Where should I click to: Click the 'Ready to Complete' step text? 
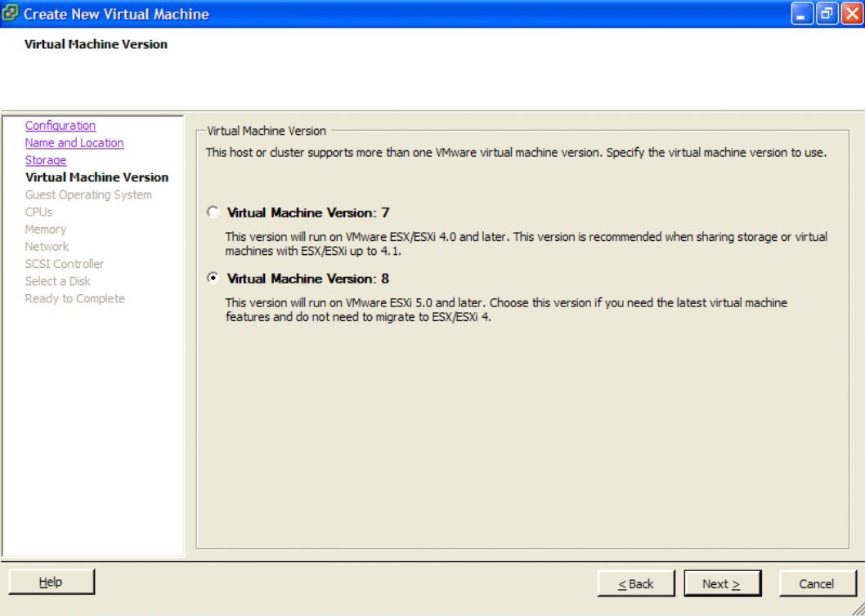click(x=74, y=298)
